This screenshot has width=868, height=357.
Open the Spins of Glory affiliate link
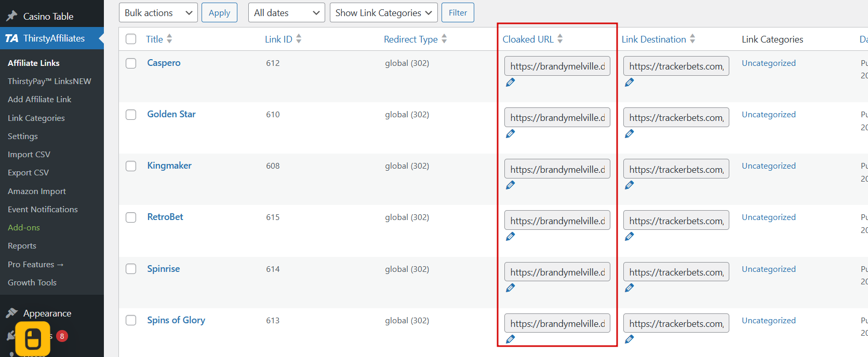[176, 320]
